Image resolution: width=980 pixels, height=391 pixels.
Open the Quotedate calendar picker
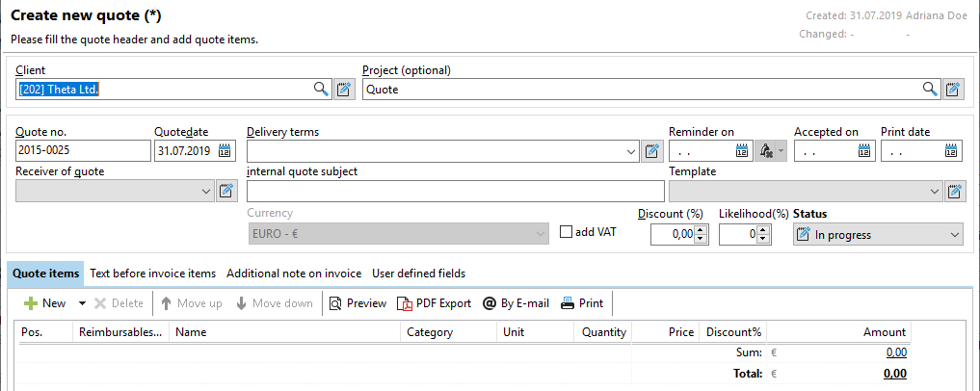(x=225, y=150)
